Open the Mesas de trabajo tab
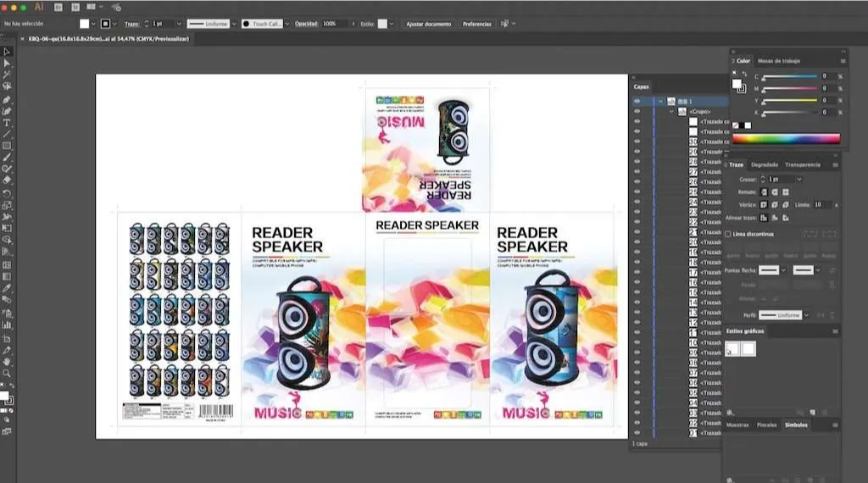This screenshot has height=483, width=868. (x=778, y=61)
